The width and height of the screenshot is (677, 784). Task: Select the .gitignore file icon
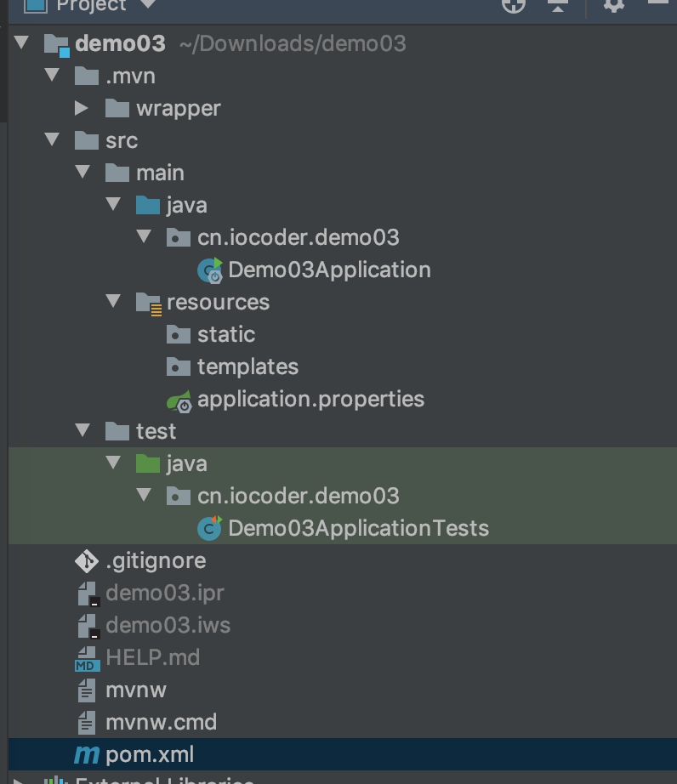[x=87, y=560]
